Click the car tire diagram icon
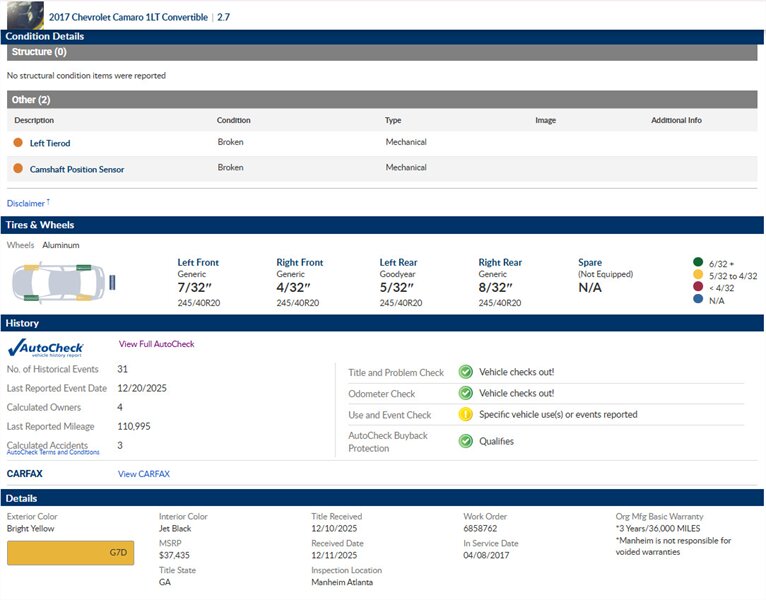 pyautogui.click(x=64, y=281)
